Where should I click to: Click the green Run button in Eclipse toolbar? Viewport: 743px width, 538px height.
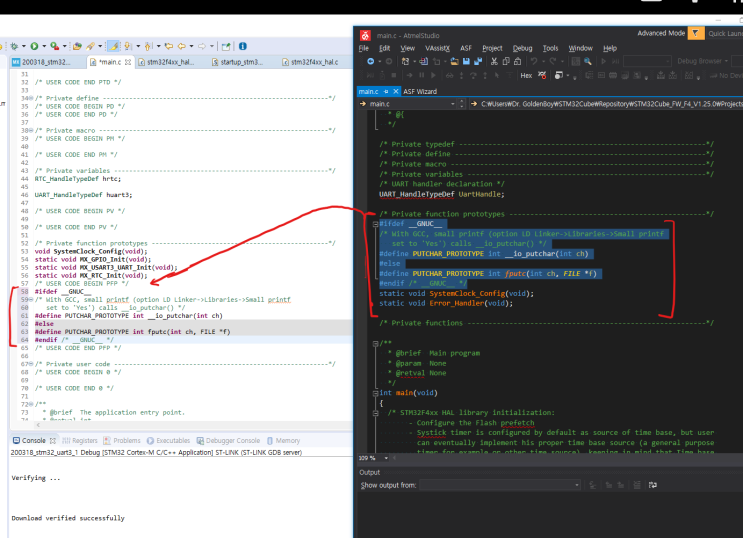pos(34,46)
